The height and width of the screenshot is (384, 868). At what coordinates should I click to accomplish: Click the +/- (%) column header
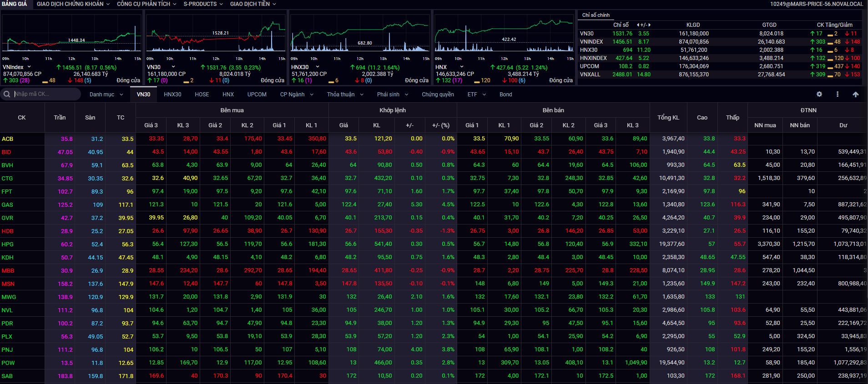(x=440, y=125)
